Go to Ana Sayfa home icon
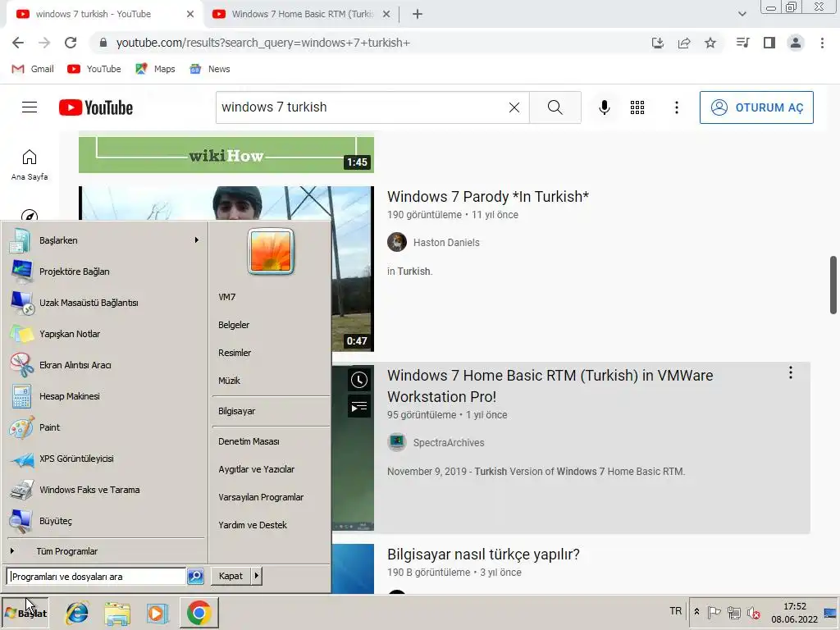 pos(30,164)
